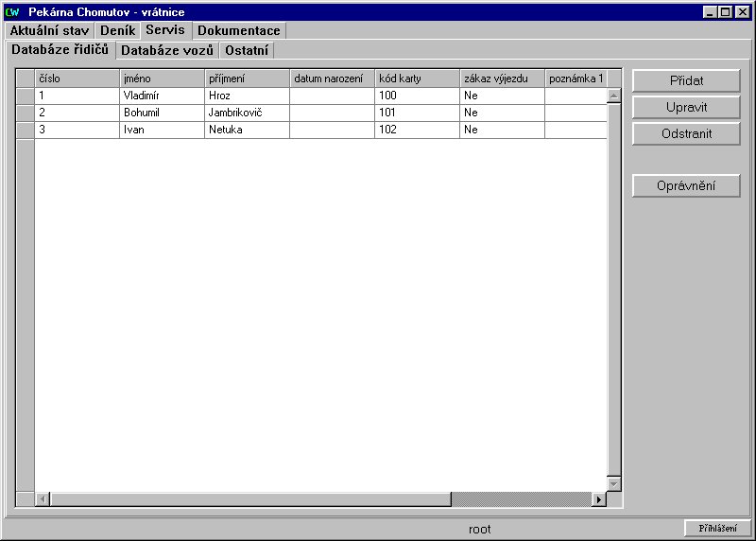Image resolution: width=756 pixels, height=541 pixels.
Task: Switch to Databáze vozů sub-tab
Action: coord(167,50)
